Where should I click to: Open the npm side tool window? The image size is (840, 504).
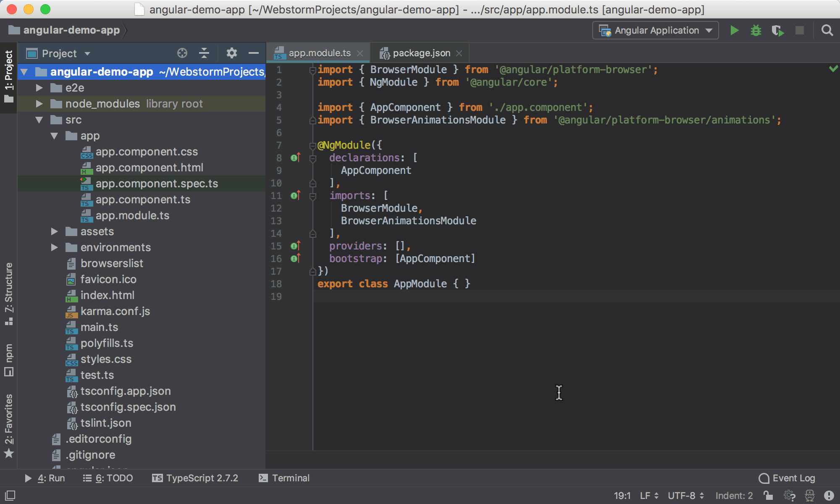(8, 360)
